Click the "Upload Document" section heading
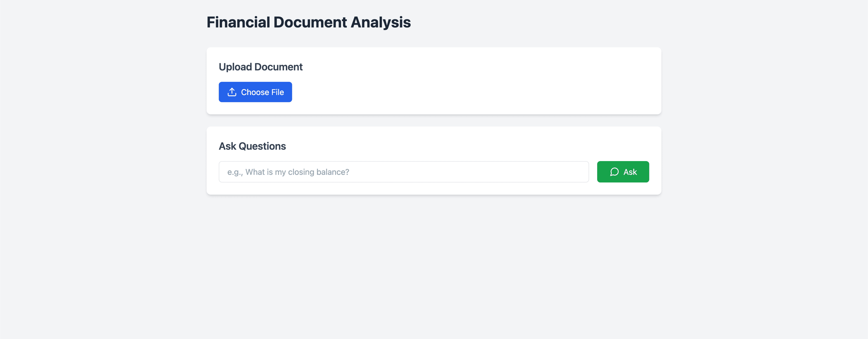The height and width of the screenshot is (339, 868). (x=261, y=67)
